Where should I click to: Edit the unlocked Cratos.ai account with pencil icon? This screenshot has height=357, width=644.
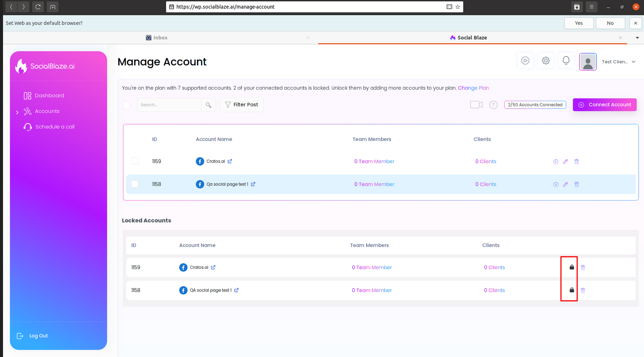[x=565, y=162]
